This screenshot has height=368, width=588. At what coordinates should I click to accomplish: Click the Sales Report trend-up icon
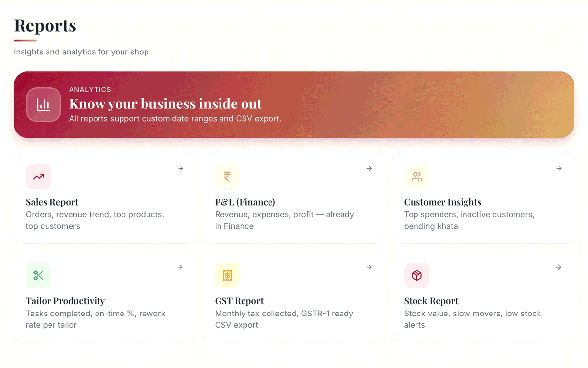click(x=38, y=177)
